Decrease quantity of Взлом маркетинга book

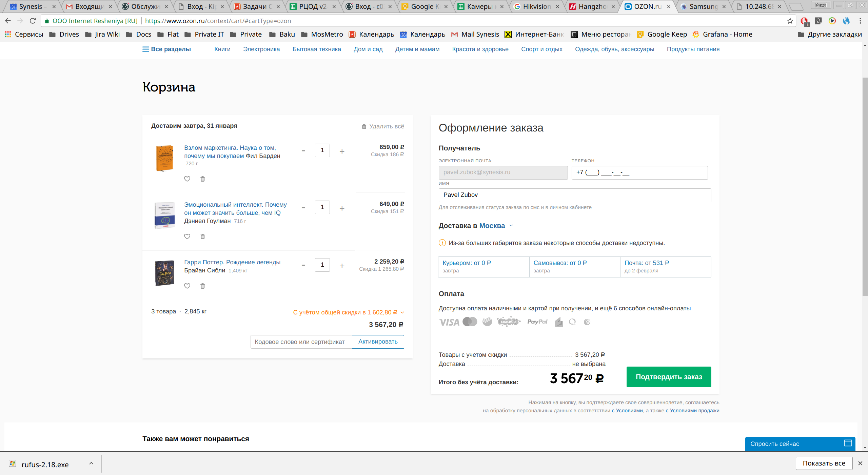[x=303, y=151]
